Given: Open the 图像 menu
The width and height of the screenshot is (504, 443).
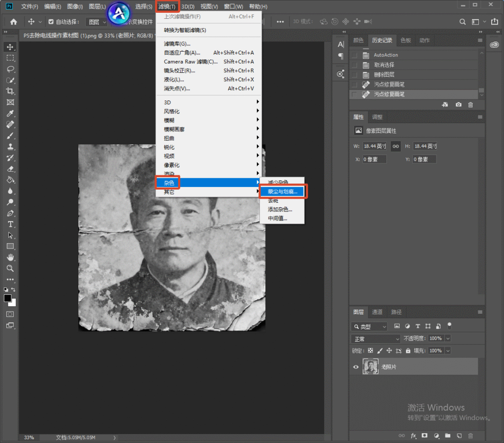Looking at the screenshot, I should [75, 6].
